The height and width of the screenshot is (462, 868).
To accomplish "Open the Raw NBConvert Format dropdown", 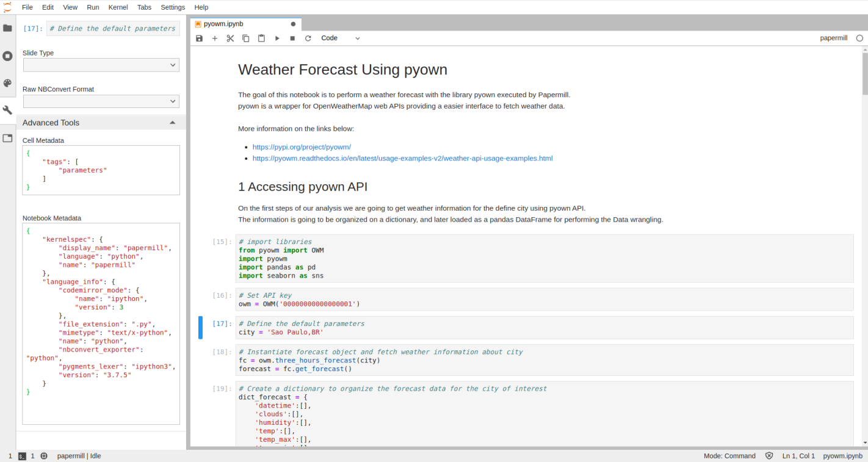I will [101, 101].
